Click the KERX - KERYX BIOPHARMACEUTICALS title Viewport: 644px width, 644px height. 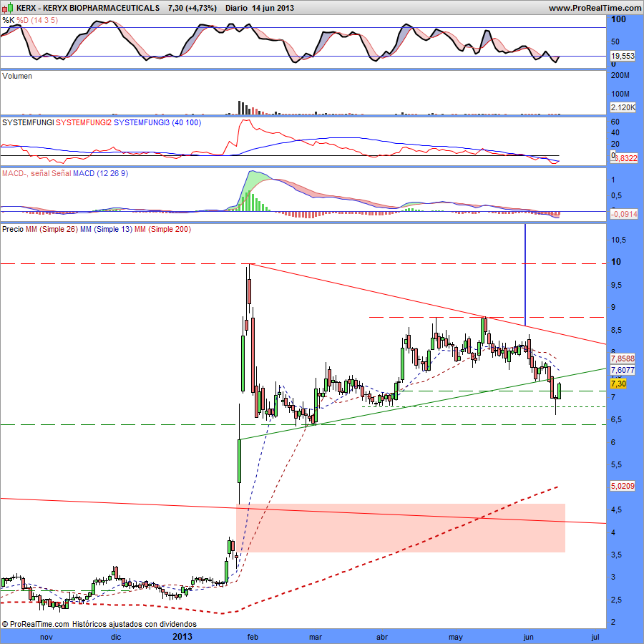tap(88, 8)
